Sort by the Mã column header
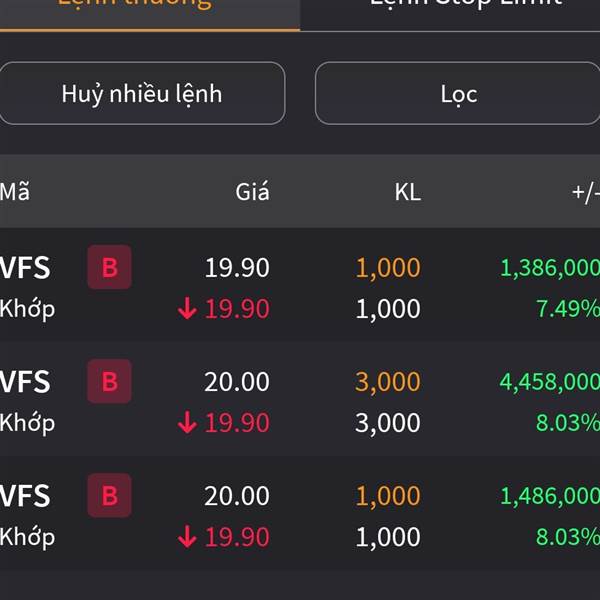Screen dimensions: 600x600 (x=15, y=191)
